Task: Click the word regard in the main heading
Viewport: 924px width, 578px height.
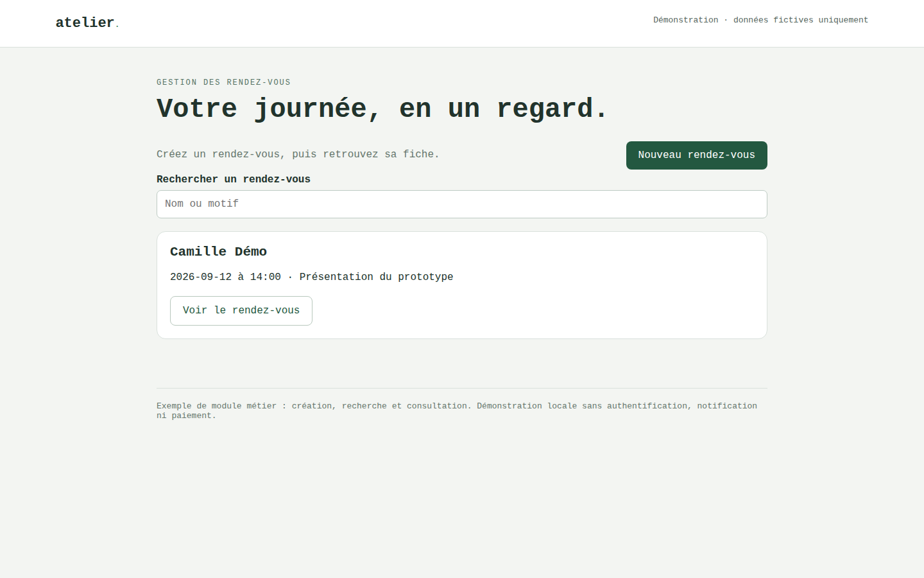Action: [545, 109]
